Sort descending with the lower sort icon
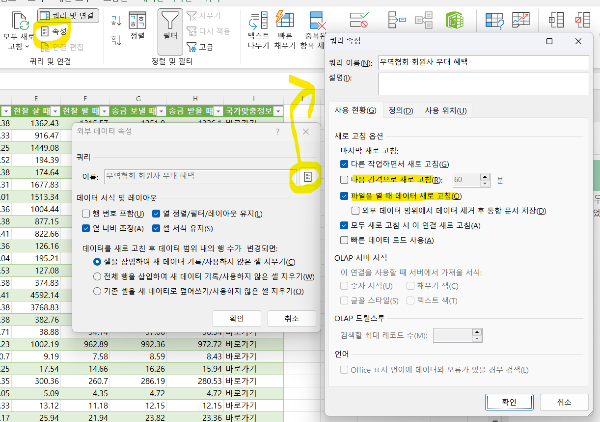The width and height of the screenshot is (600, 422). tap(116, 40)
